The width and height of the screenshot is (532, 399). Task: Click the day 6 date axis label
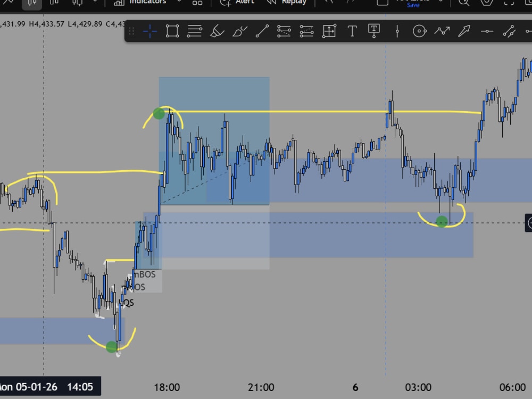coord(355,387)
